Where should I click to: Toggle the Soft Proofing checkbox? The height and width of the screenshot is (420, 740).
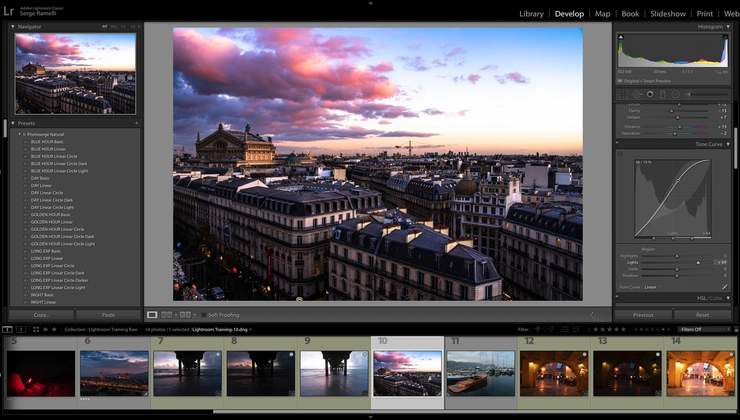[x=203, y=315]
